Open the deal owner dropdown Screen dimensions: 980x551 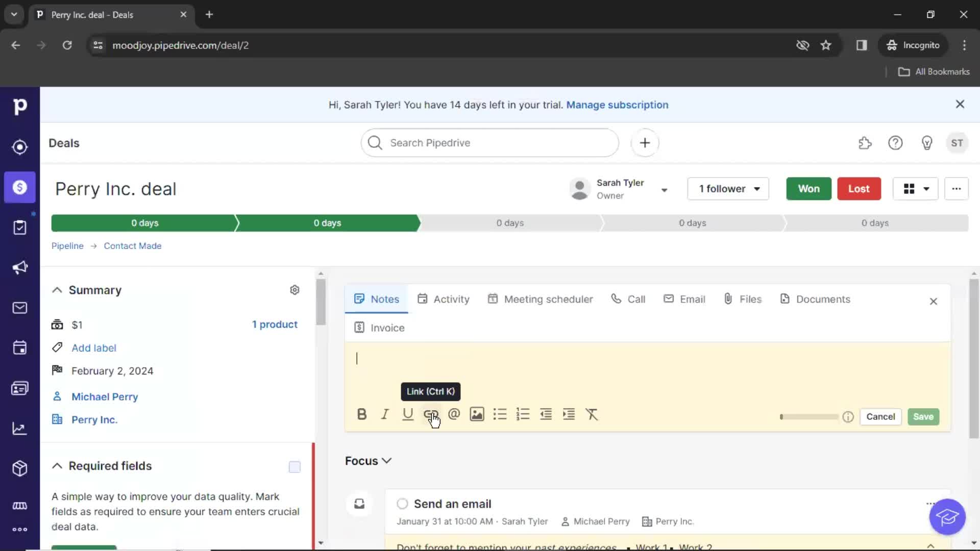coord(664,188)
